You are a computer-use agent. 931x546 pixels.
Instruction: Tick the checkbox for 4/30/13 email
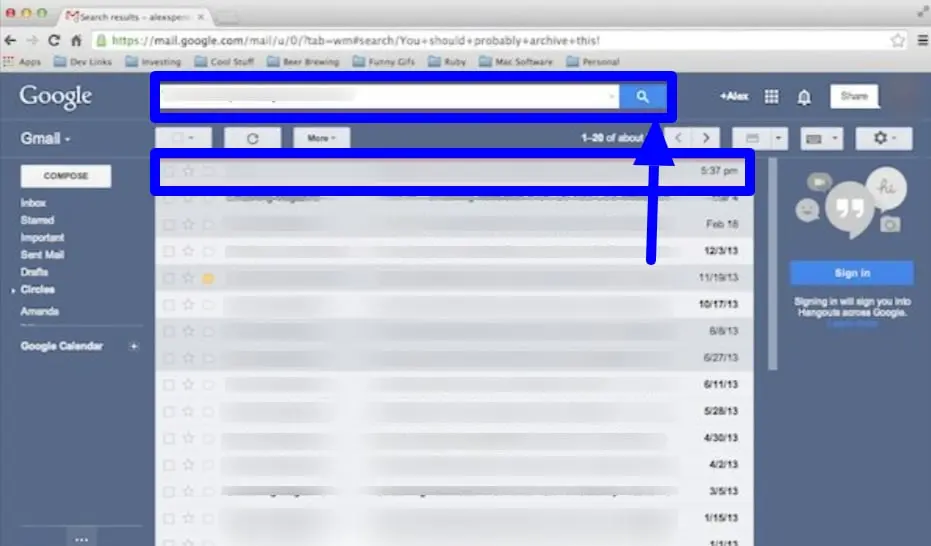[169, 438]
